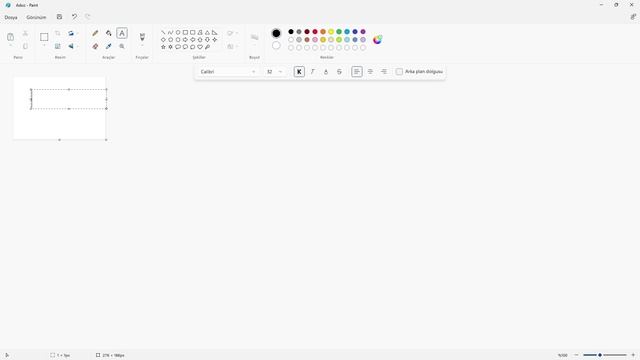Toggle bold (K) text formatting
640x360 pixels.
click(x=299, y=72)
